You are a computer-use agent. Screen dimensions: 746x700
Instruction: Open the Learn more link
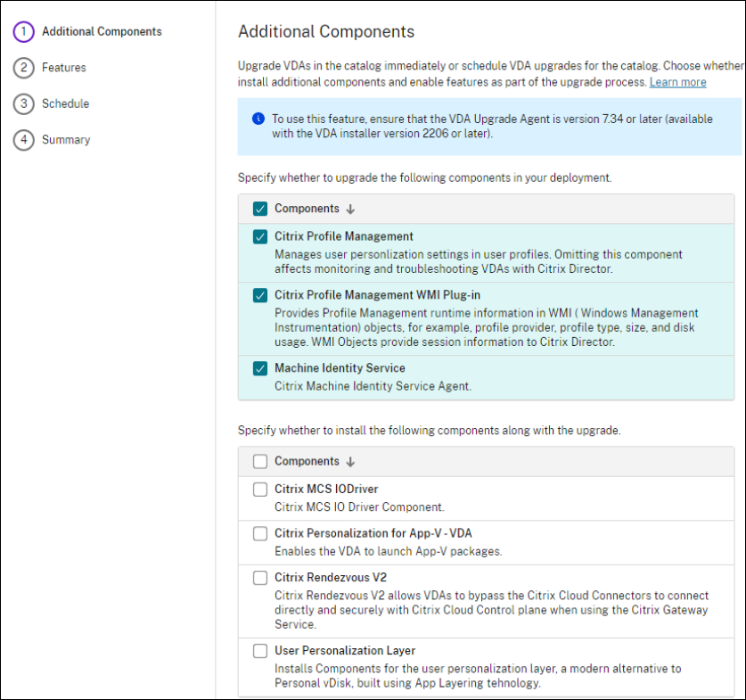pyautogui.click(x=677, y=82)
